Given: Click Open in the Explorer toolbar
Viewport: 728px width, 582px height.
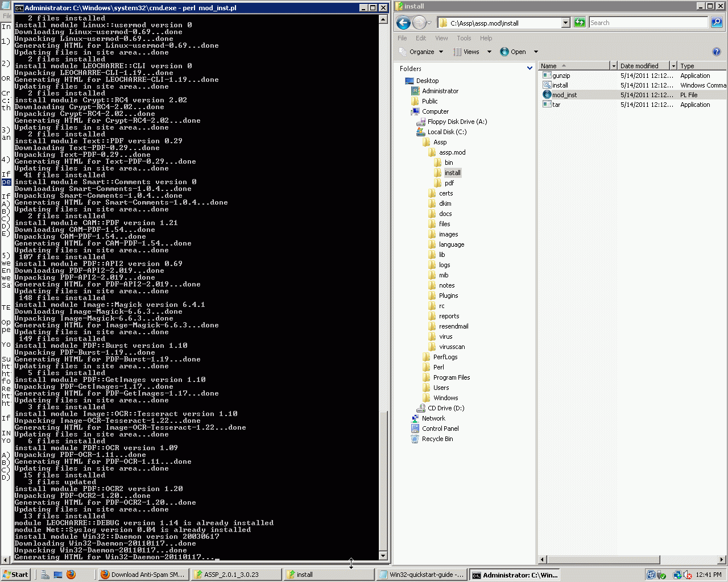Looking at the screenshot, I should pyautogui.click(x=513, y=52).
